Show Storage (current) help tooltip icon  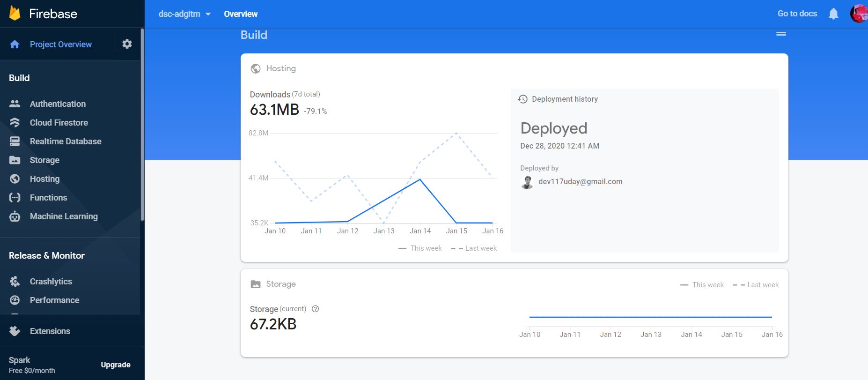(x=315, y=309)
